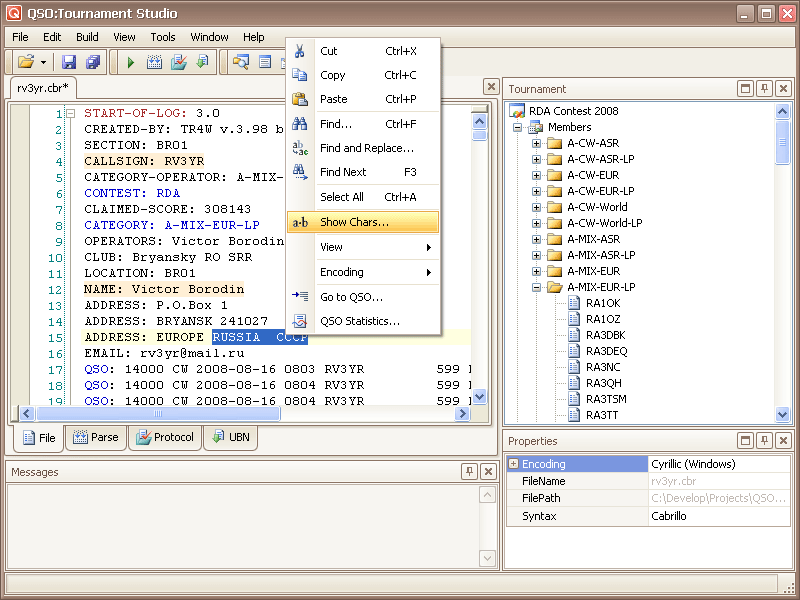This screenshot has height=600, width=800.
Task: Click the Cut scissors icon in context menu
Action: coord(300,51)
